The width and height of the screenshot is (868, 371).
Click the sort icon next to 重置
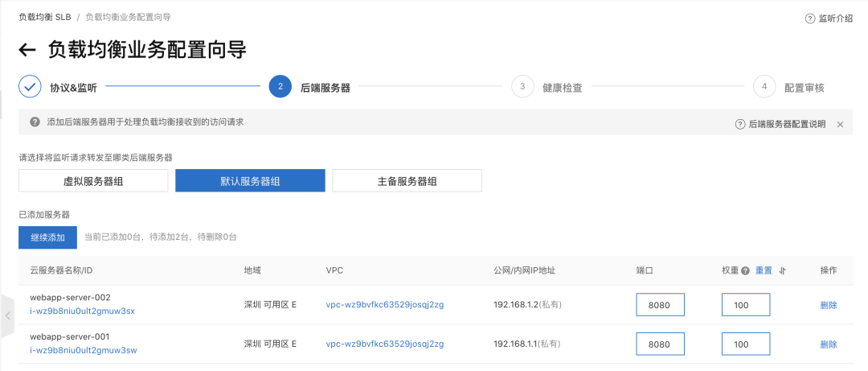(x=782, y=270)
